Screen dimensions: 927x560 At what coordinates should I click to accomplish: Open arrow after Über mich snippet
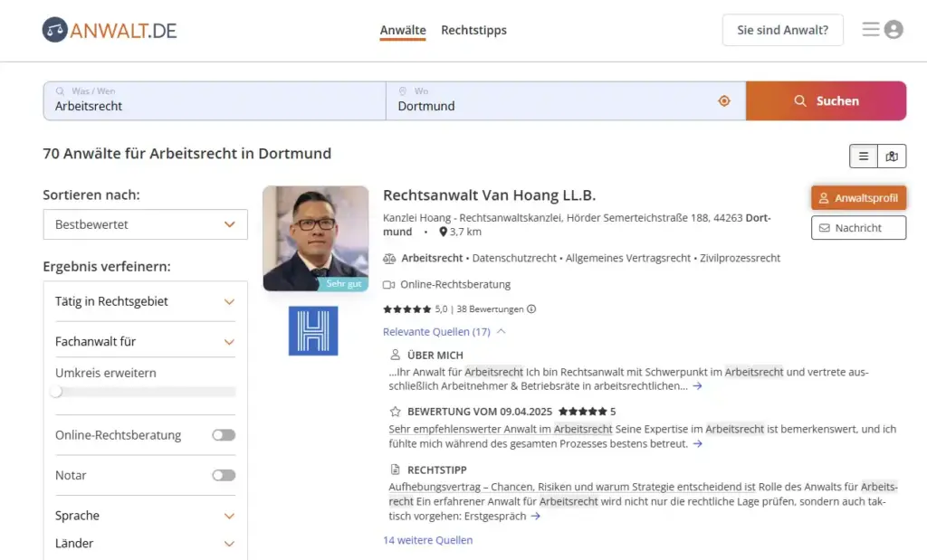click(698, 385)
